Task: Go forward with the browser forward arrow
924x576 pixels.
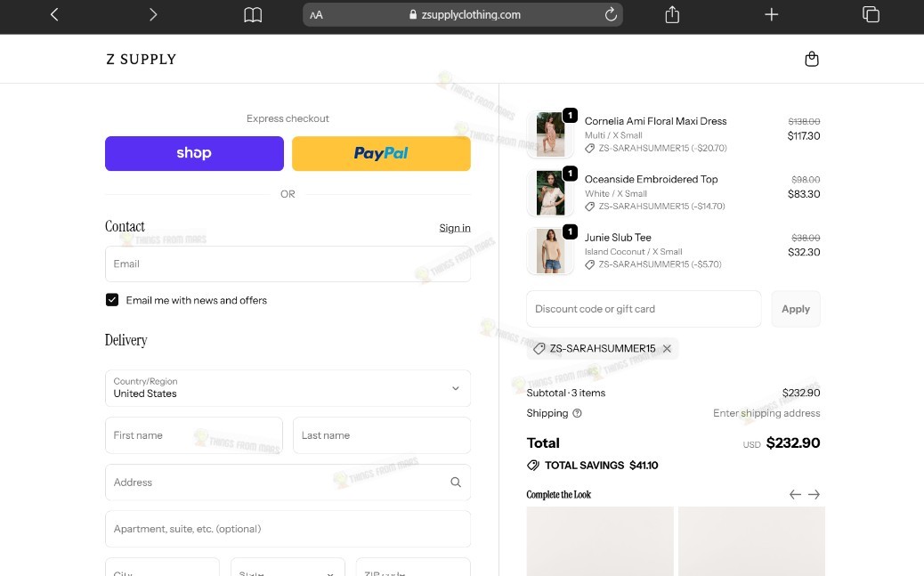Action: point(152,14)
